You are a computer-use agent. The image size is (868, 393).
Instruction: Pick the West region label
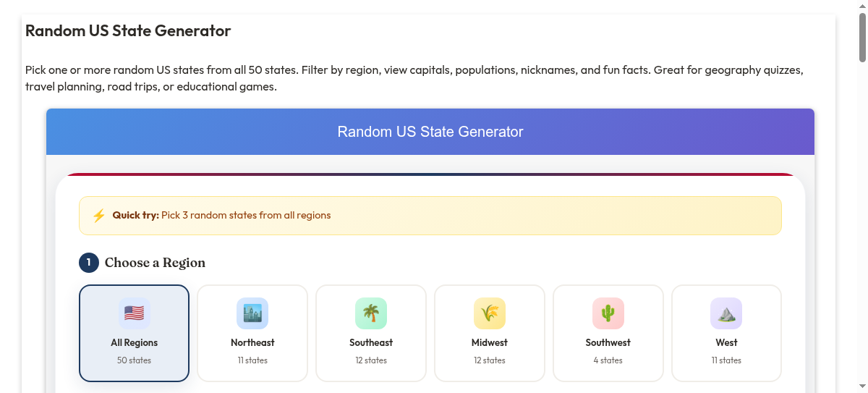point(726,343)
